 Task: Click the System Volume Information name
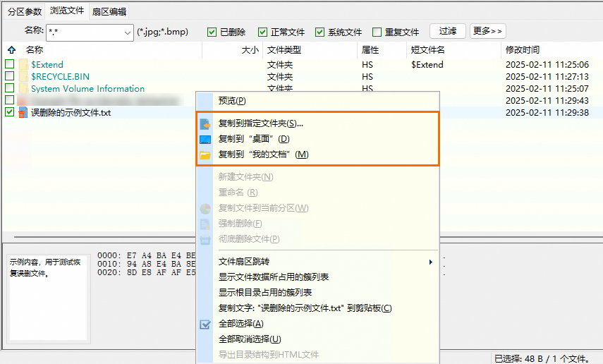pos(88,88)
